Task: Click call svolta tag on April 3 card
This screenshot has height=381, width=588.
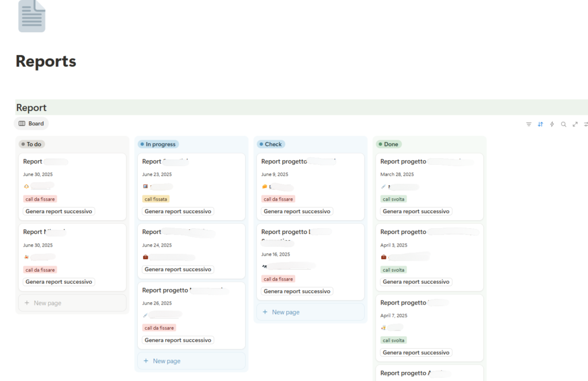Action: tap(393, 270)
